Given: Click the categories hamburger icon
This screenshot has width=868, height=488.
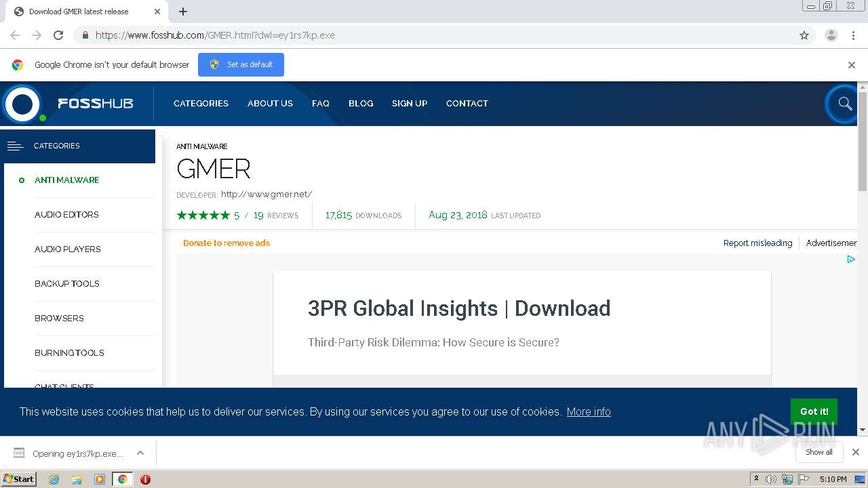Looking at the screenshot, I should (15, 146).
